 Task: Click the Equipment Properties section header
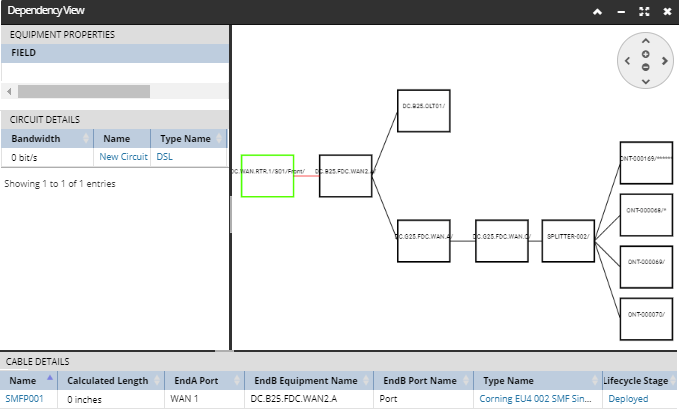(x=115, y=35)
